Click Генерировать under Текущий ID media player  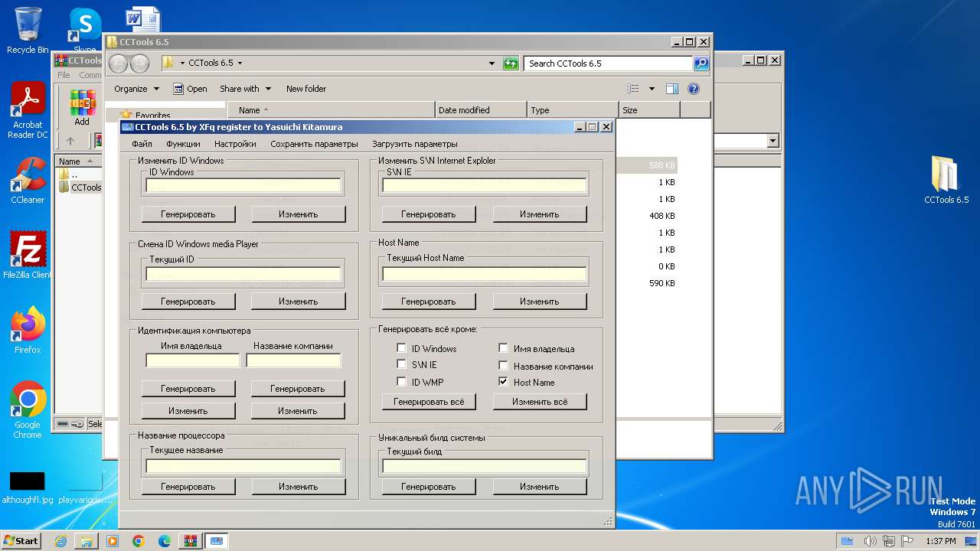[x=188, y=302]
